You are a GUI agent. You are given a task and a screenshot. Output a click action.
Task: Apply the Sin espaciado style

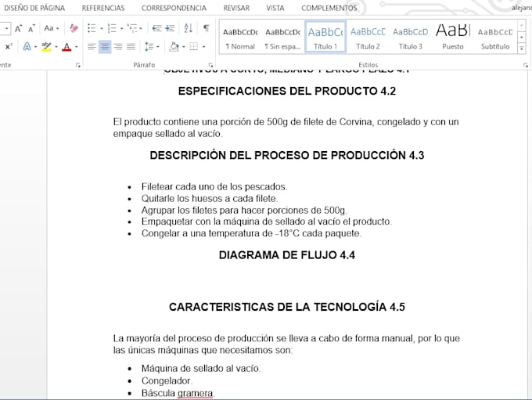[x=282, y=38]
